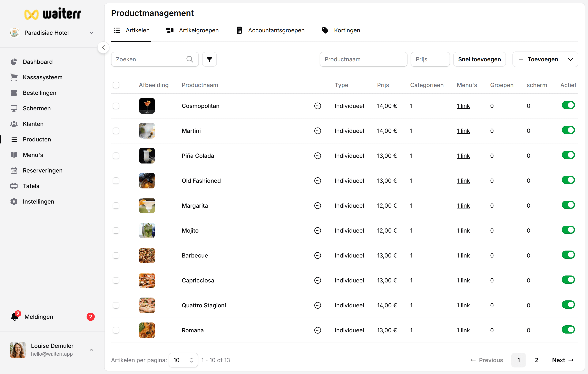The height and width of the screenshot is (374, 588).
Task: Disable the Actief toggle for Barbecue
Action: [x=568, y=255]
